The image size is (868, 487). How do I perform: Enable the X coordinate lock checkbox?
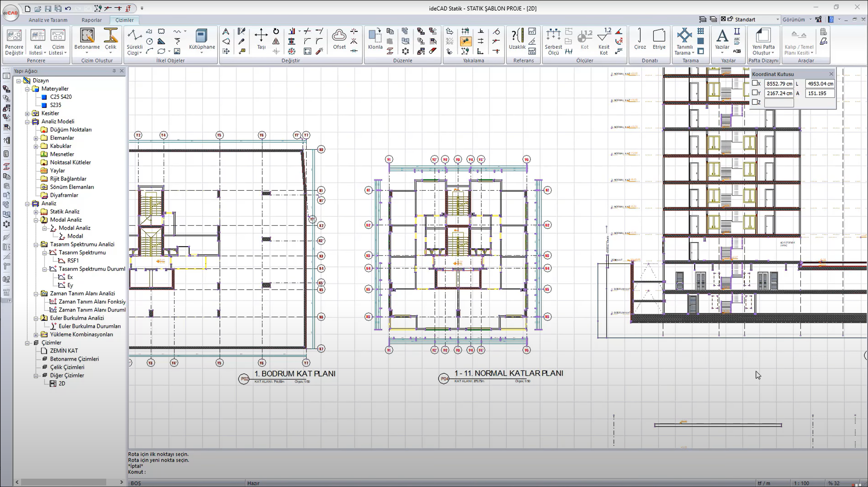[x=755, y=83]
